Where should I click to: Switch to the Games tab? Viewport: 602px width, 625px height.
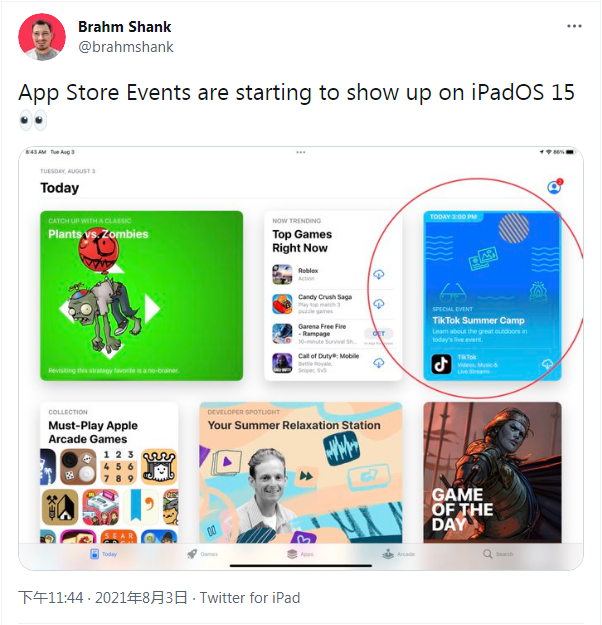[203, 554]
